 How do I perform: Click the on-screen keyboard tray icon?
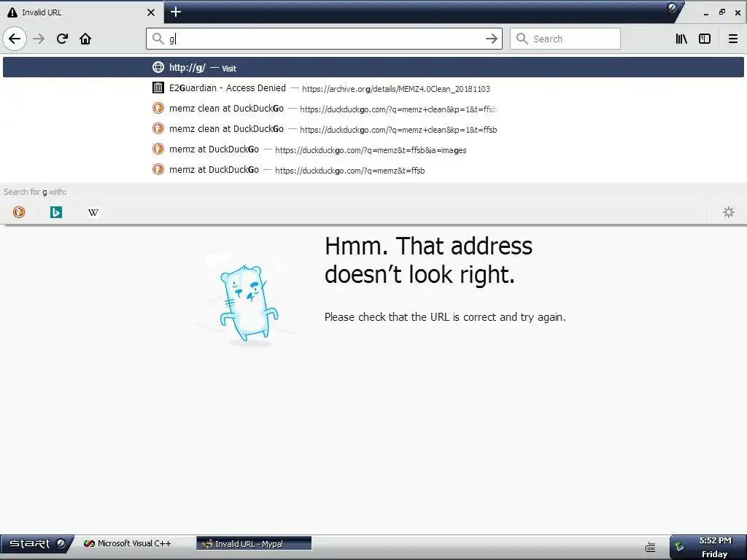[x=650, y=547]
